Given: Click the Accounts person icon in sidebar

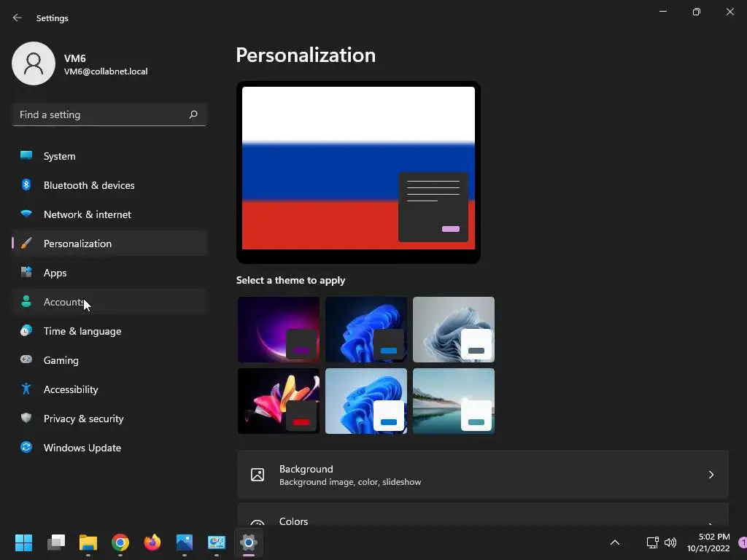Looking at the screenshot, I should point(26,301).
